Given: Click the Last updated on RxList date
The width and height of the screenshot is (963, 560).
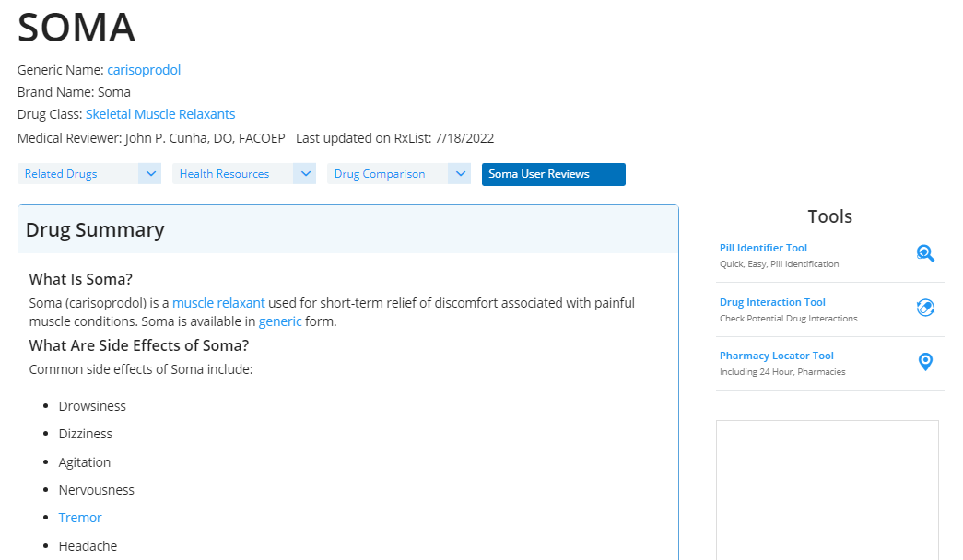Looking at the screenshot, I should click(x=395, y=138).
